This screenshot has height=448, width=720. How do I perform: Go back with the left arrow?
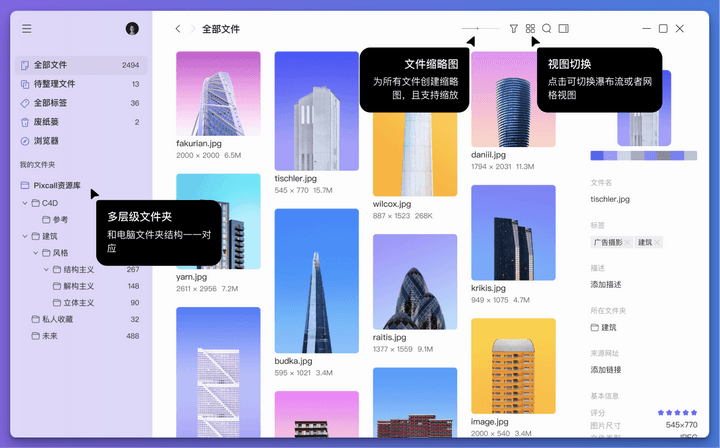pyautogui.click(x=178, y=29)
